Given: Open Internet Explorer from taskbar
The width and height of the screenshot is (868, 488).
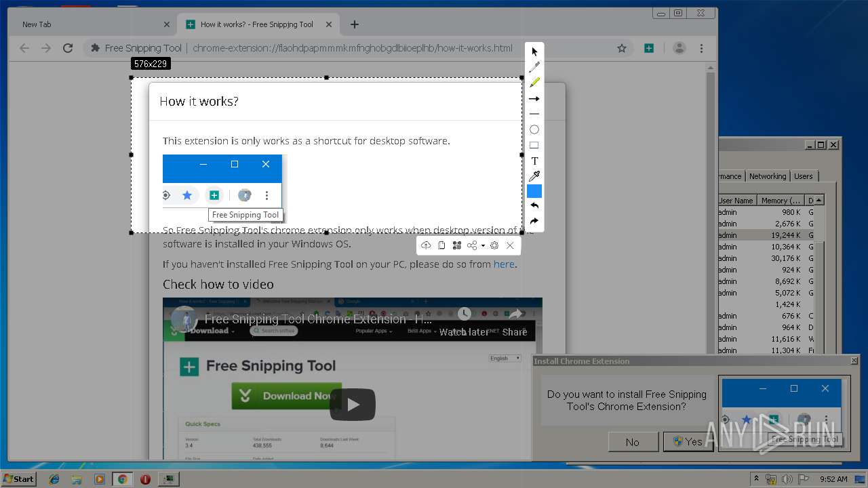Looking at the screenshot, I should pos(54,479).
